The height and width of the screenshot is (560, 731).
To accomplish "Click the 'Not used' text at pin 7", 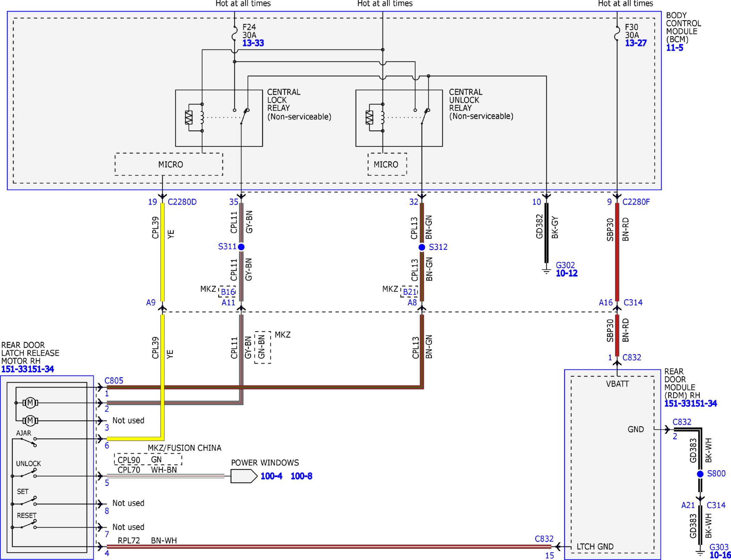I will 128,527.
